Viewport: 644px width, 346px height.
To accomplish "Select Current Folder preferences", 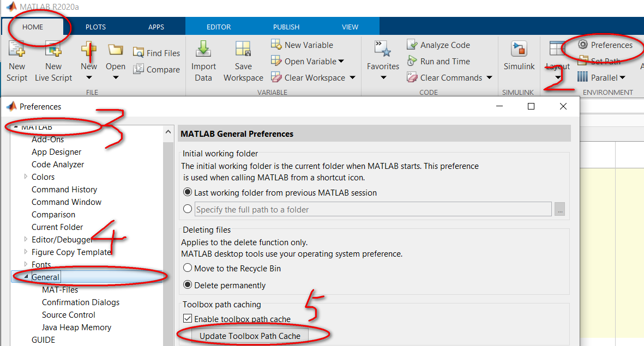I will (x=57, y=227).
